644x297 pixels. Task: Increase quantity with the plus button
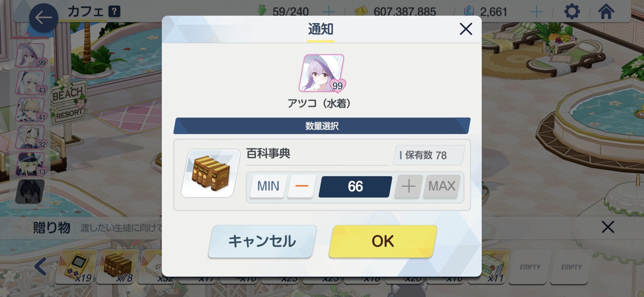click(x=408, y=186)
